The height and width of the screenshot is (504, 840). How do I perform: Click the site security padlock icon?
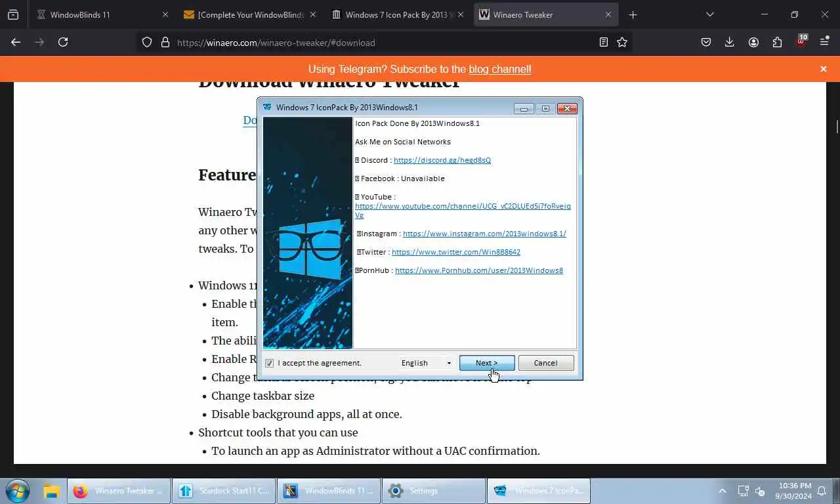click(x=165, y=42)
